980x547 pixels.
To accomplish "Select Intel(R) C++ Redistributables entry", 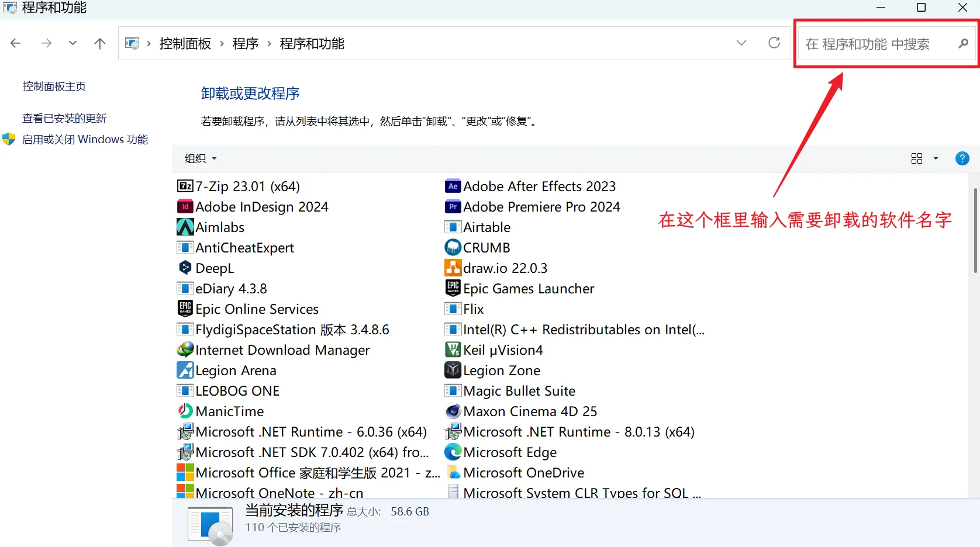I will [x=584, y=330].
